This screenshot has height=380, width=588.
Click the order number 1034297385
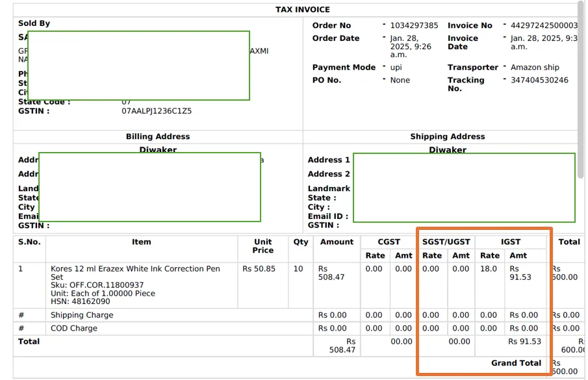pos(414,26)
